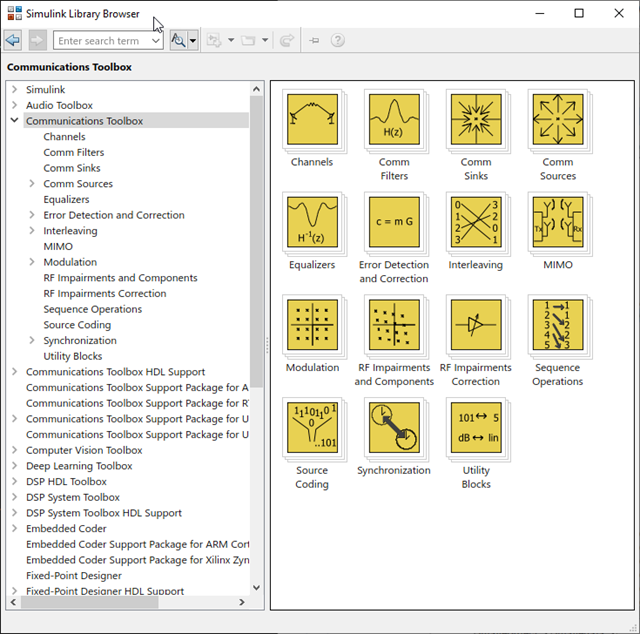Viewport: 640px width, 634px height.
Task: Open the Utility Blocks library icon
Action: [476, 427]
